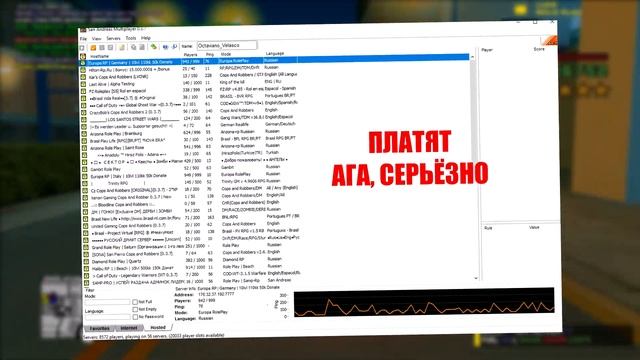Click the yellow note toolbar icon

pyautogui.click(x=122, y=47)
